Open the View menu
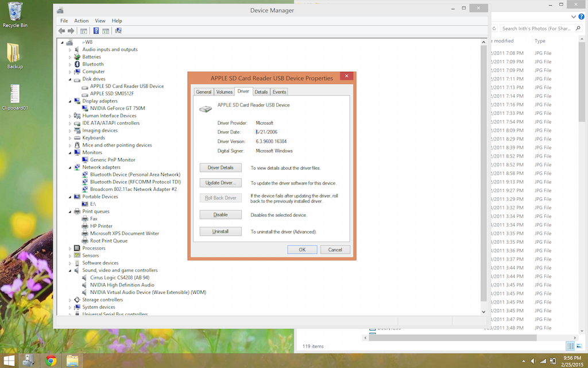This screenshot has width=588, height=368. 100,21
